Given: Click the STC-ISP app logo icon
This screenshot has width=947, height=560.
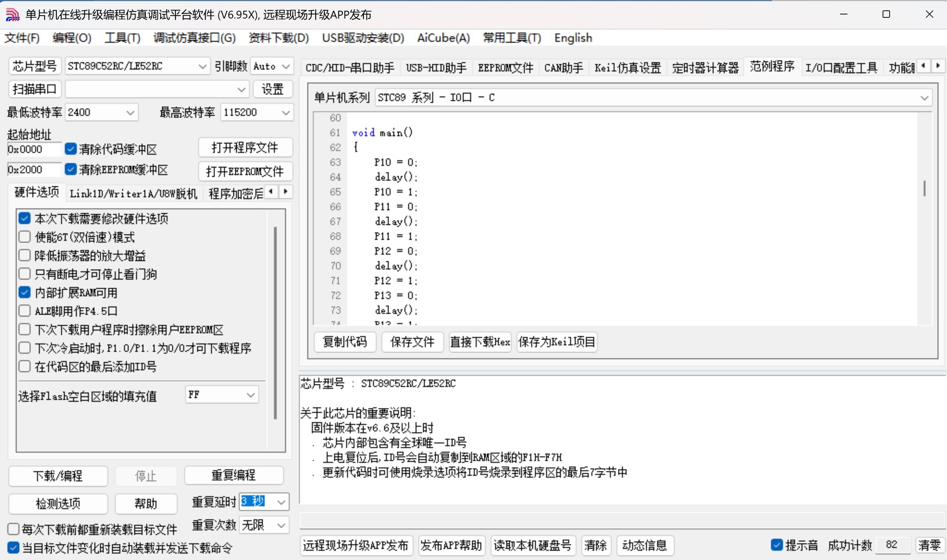Looking at the screenshot, I should point(13,14).
